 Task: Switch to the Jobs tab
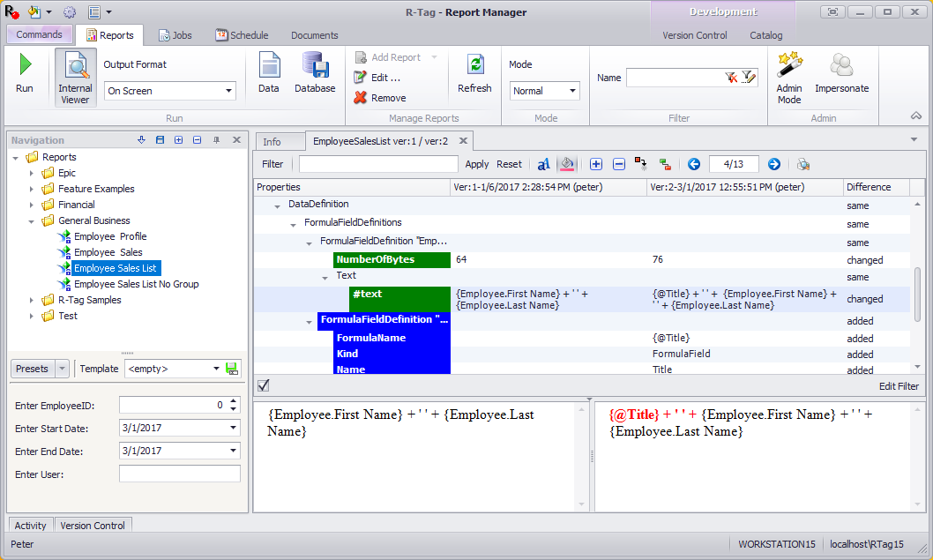pos(175,35)
